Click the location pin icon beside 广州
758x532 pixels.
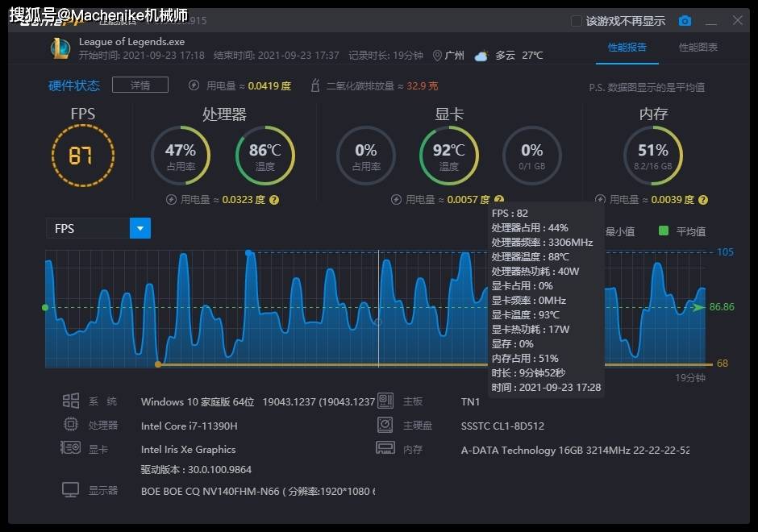437,56
